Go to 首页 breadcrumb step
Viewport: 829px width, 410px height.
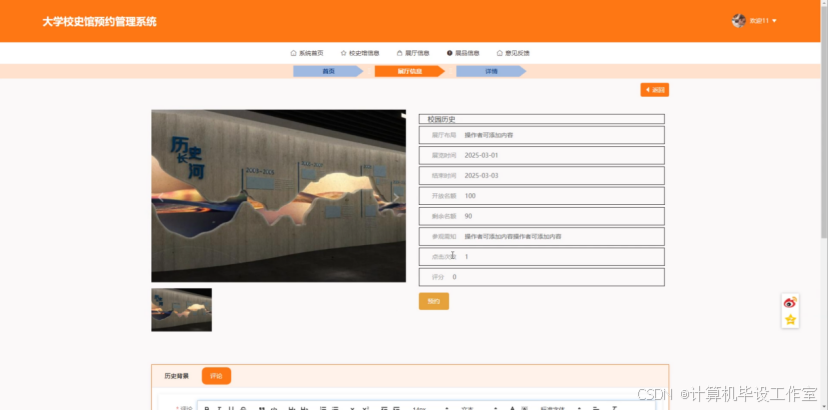(x=328, y=71)
